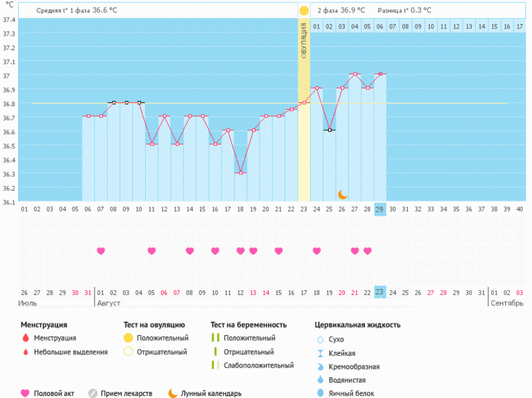Select the heart marker on August 22
532x398 pixels.
[x=368, y=251]
